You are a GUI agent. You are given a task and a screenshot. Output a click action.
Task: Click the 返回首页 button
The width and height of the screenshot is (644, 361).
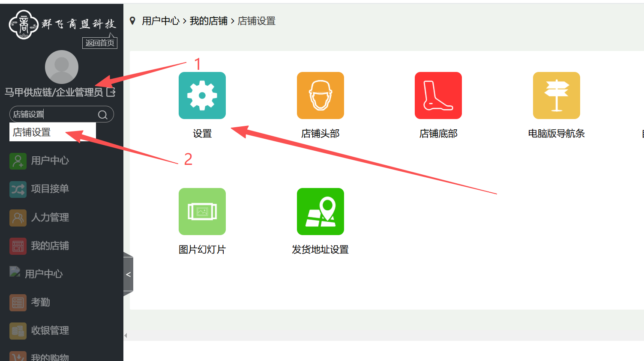[x=100, y=43]
